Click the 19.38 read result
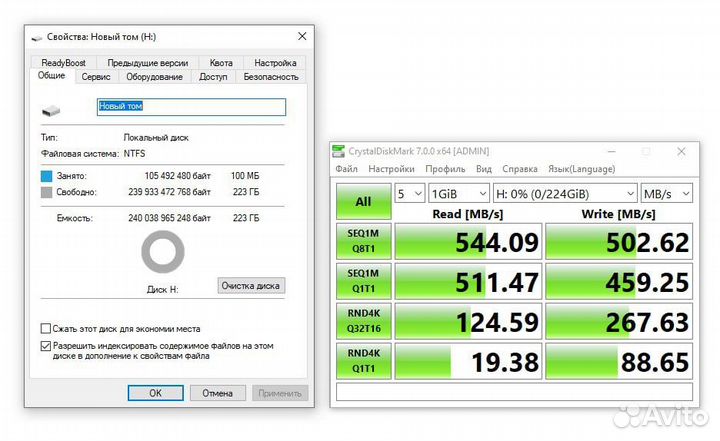Image resolution: width=720 pixels, height=441 pixels. [x=468, y=361]
